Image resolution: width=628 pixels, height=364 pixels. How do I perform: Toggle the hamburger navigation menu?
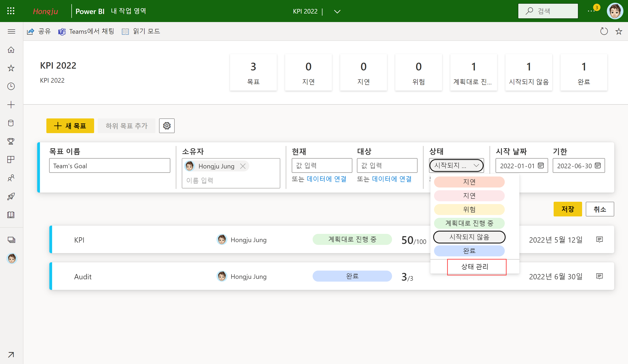(11, 31)
